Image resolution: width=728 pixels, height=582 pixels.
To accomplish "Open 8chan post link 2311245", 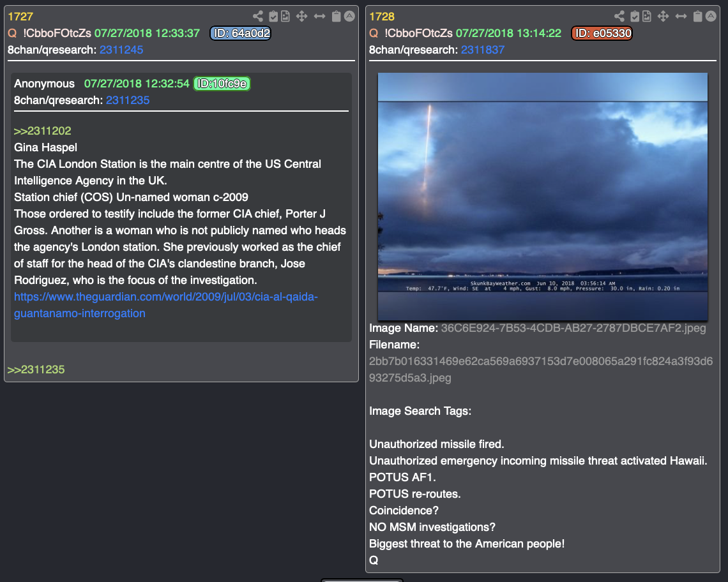I will point(121,50).
